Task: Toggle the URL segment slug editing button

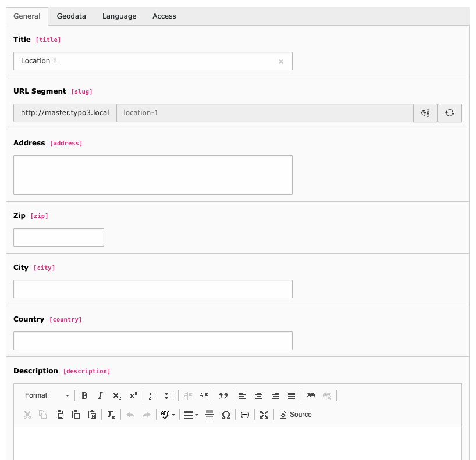Action: [425, 113]
